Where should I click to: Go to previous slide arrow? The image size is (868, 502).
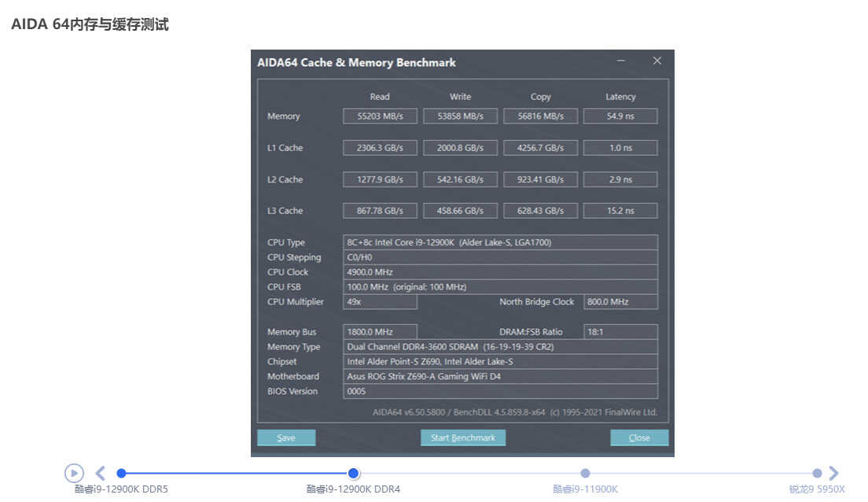[x=100, y=473]
